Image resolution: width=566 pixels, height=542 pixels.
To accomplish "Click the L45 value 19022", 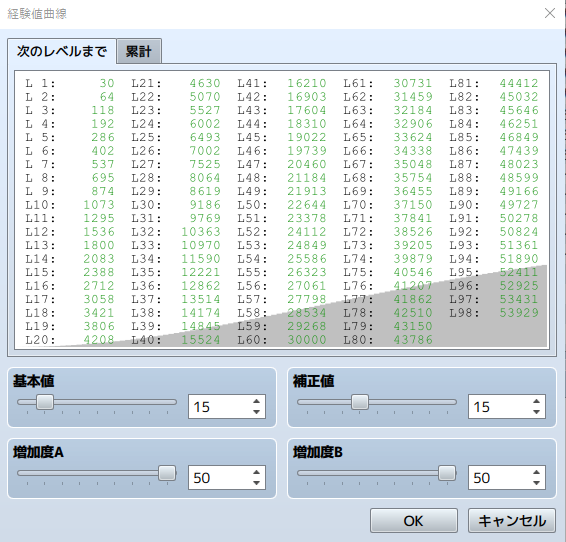I will click(x=307, y=137).
